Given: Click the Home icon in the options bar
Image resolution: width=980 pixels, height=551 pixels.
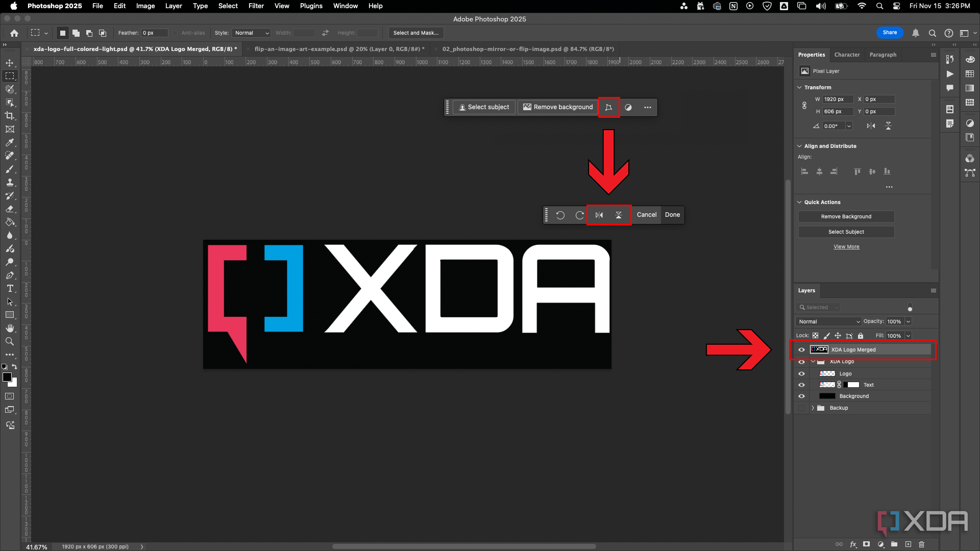Looking at the screenshot, I should pyautogui.click(x=14, y=33).
